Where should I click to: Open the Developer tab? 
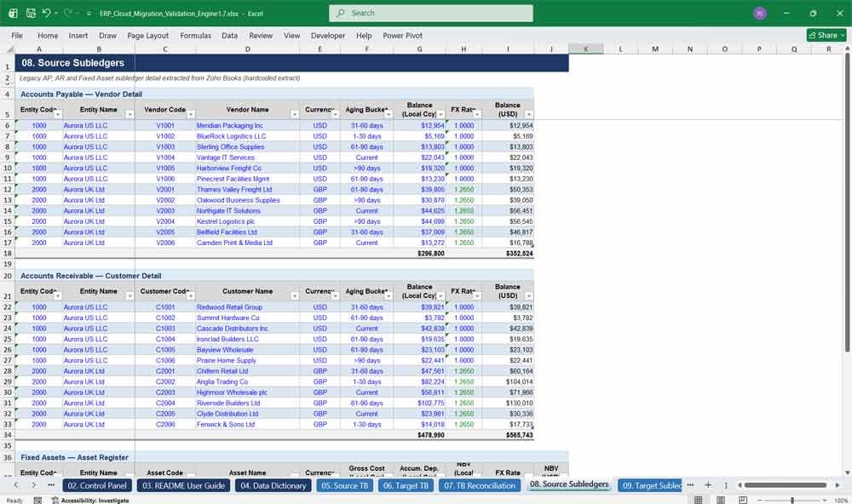(328, 35)
